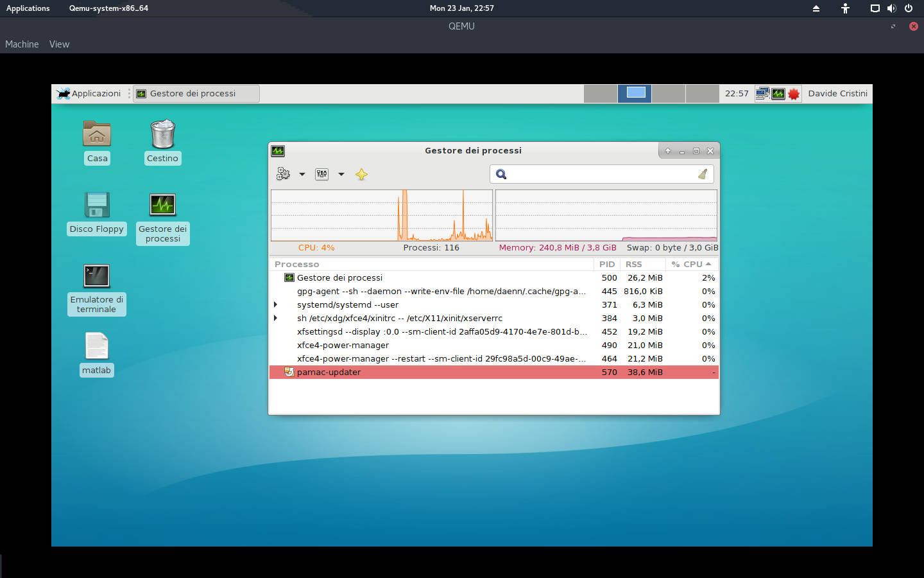Open the host Applications menu
Screen dimensions: 924x578
pyautogui.click(x=28, y=8)
